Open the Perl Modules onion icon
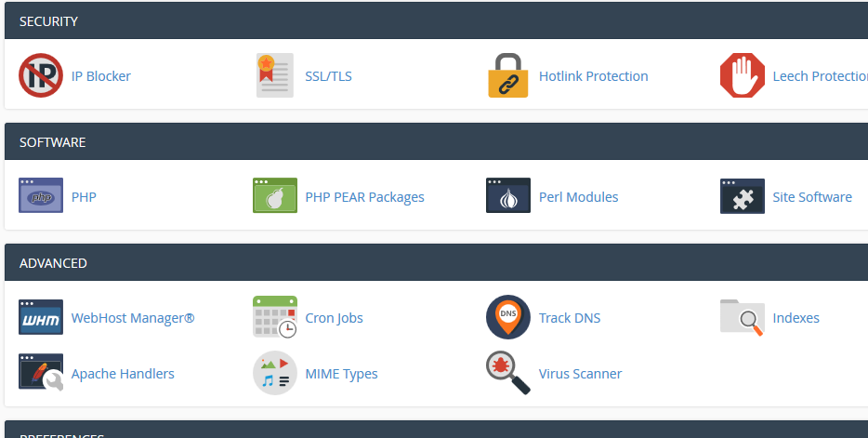868x438 pixels. [x=508, y=195]
